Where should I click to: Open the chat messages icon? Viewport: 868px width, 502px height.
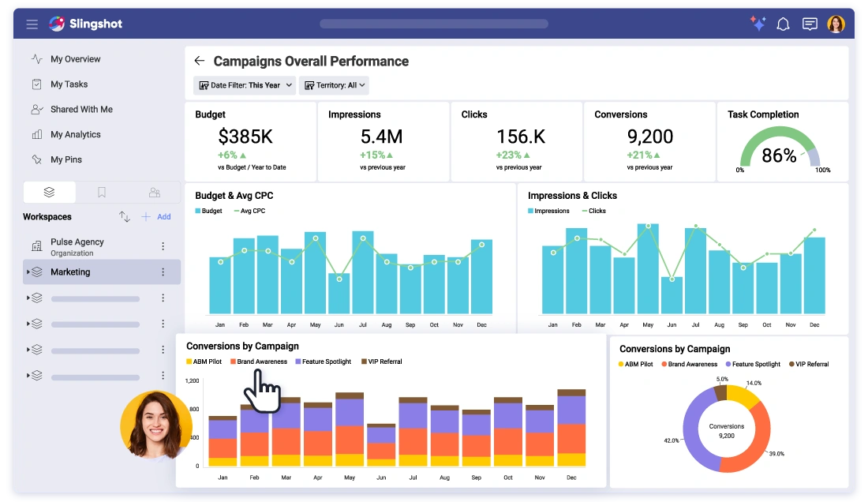pos(810,24)
